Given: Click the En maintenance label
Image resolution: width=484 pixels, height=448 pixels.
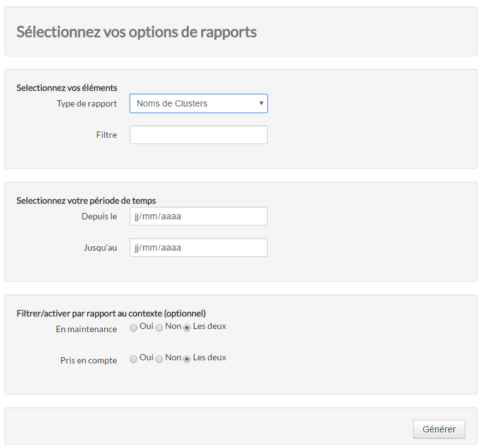Looking at the screenshot, I should [87, 329].
